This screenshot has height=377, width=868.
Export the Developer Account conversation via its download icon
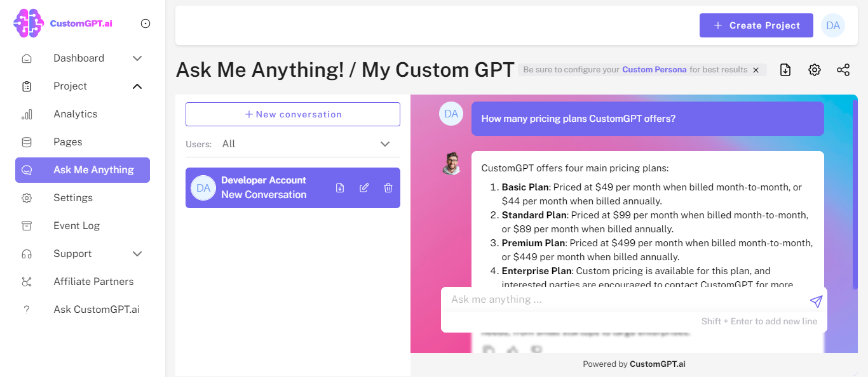click(x=340, y=187)
